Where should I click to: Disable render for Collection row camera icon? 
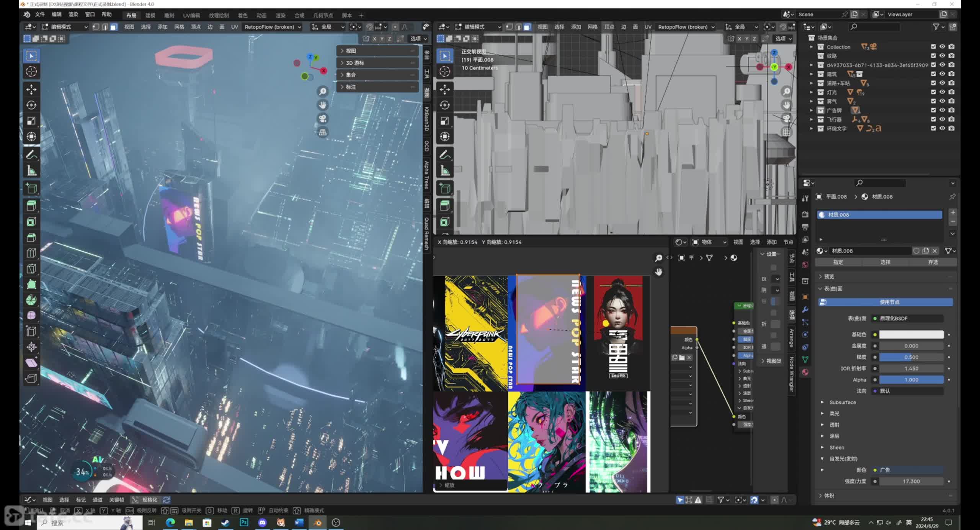click(x=952, y=47)
